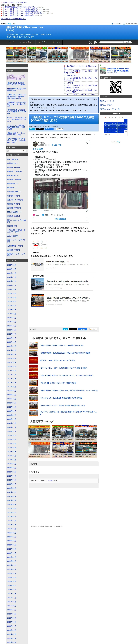Click the ブログを書く pencil icon
This screenshot has height=644, width=138.
click(112, 24)
